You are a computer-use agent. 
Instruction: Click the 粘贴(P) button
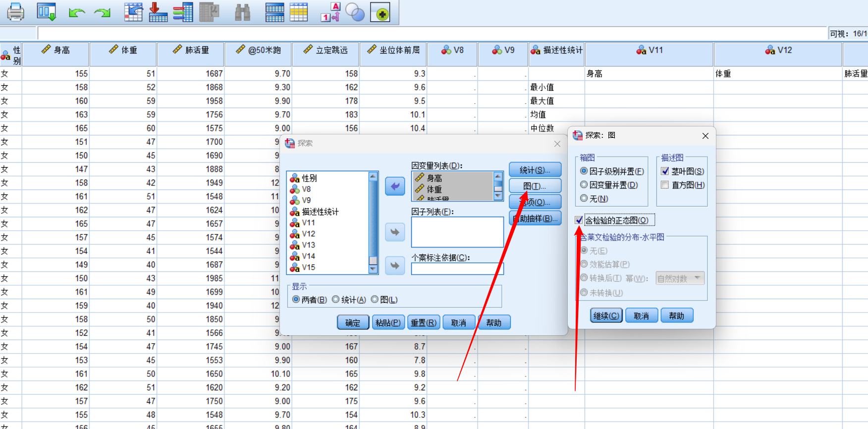tap(388, 322)
